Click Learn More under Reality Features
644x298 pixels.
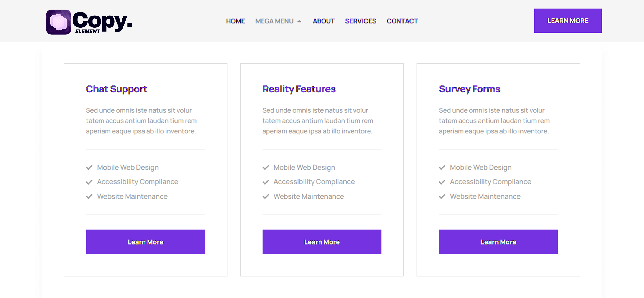[x=322, y=242]
